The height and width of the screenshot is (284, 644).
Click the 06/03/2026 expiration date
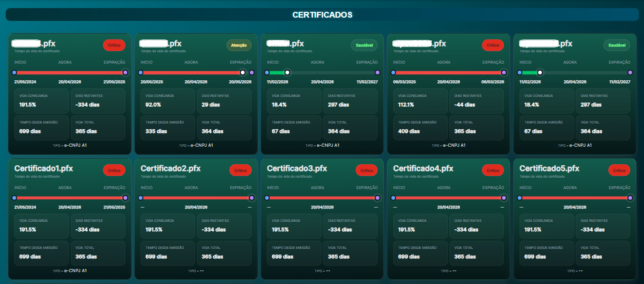(493, 82)
